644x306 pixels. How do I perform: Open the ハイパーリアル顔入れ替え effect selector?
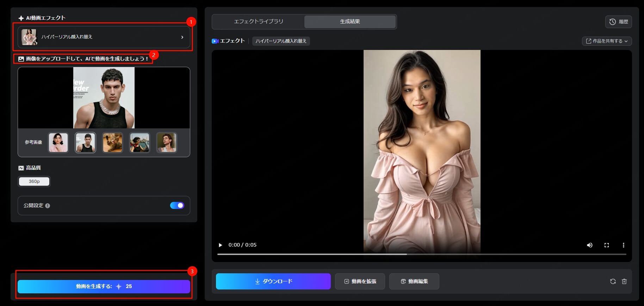point(104,37)
